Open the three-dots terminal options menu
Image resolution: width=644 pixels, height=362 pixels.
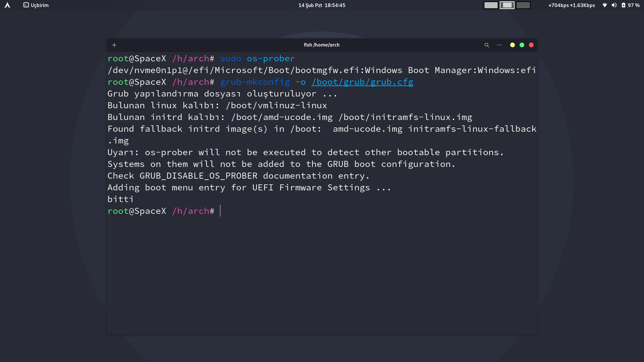[x=499, y=45]
